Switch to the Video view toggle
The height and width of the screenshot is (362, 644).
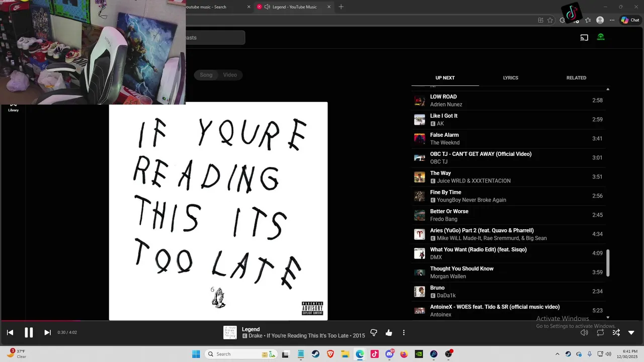click(230, 75)
